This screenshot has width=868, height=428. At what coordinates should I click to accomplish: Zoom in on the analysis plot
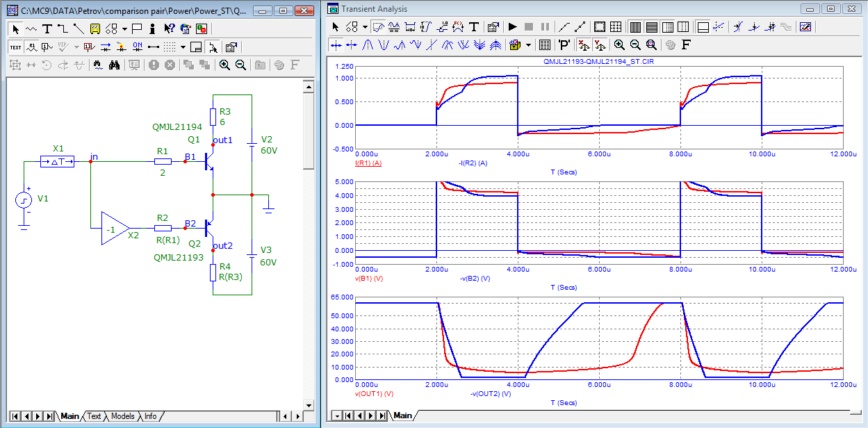[x=619, y=44]
